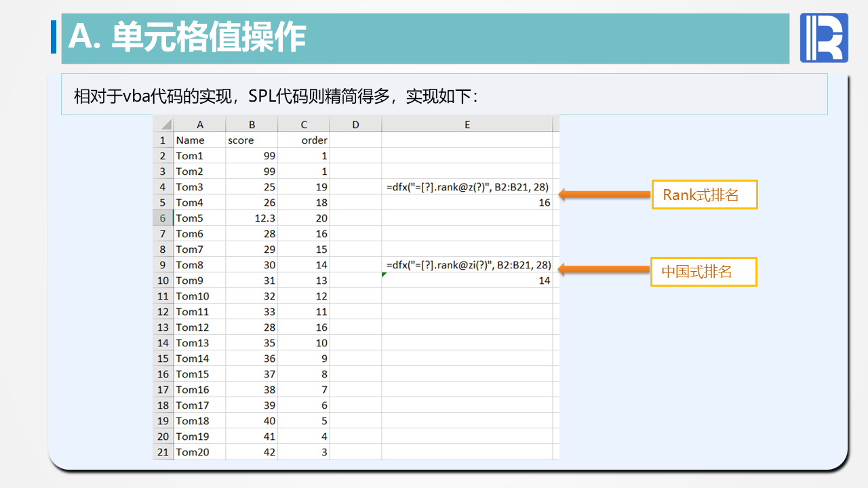Screen dimensions: 868x488
Task: Click the blue R logo icon
Action: pyautogui.click(x=824, y=38)
